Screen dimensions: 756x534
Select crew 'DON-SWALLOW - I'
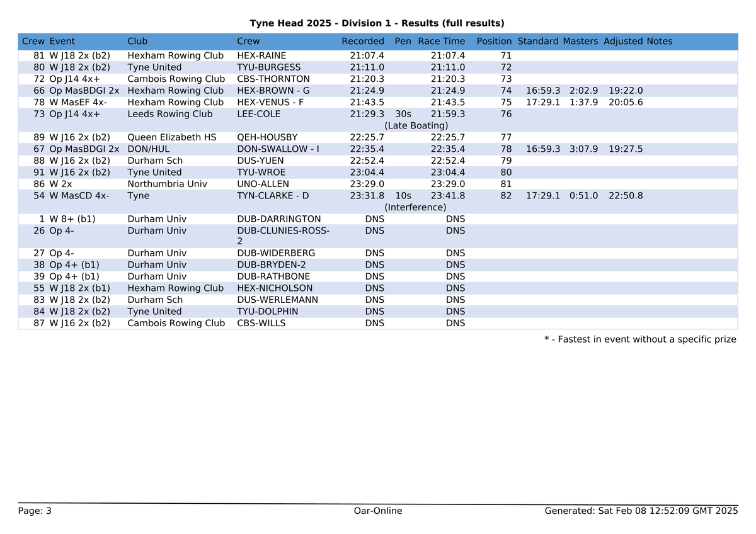278,149
